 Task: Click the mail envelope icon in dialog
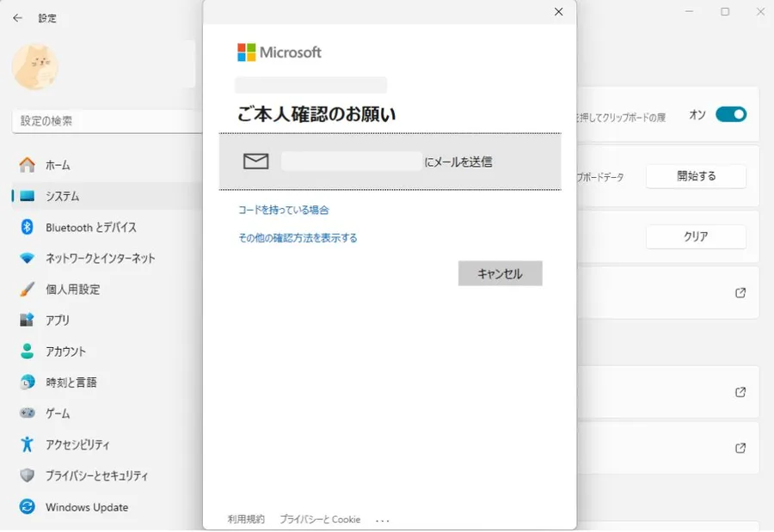coord(255,161)
